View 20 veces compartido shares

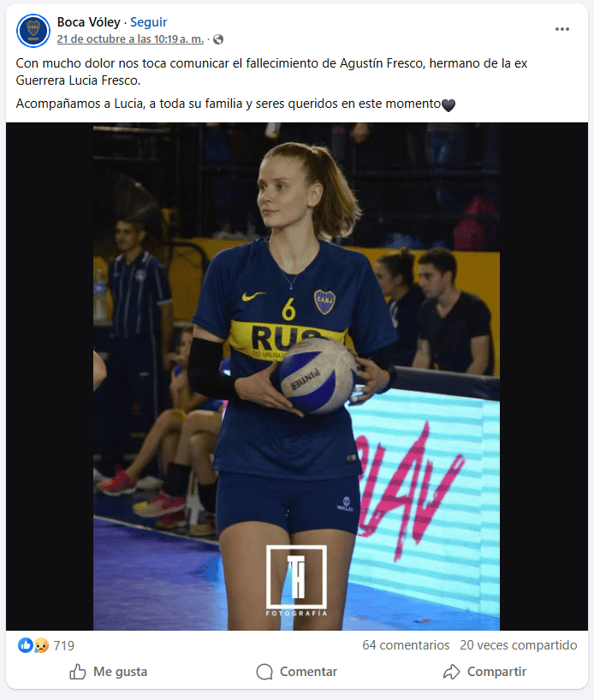pyautogui.click(x=518, y=645)
